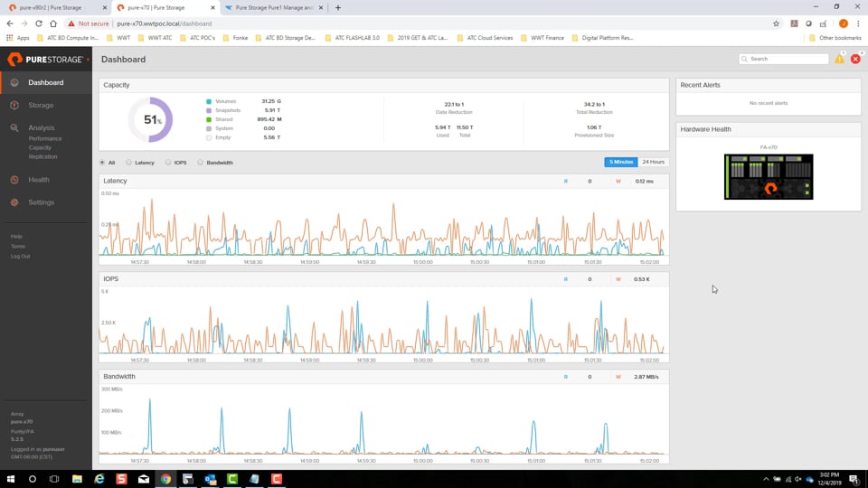The height and width of the screenshot is (488, 868).
Task: Click the FA-x70 hardware health image
Action: (769, 177)
